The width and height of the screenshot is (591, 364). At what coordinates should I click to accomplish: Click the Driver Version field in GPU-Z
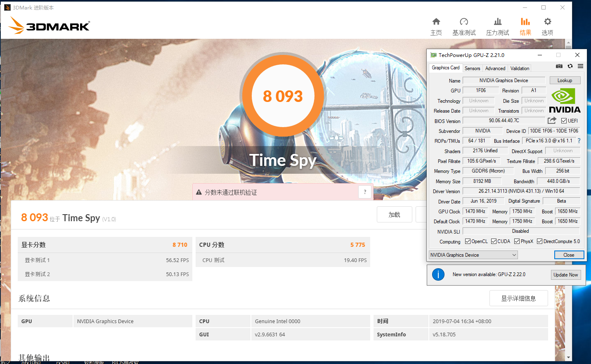(521, 191)
